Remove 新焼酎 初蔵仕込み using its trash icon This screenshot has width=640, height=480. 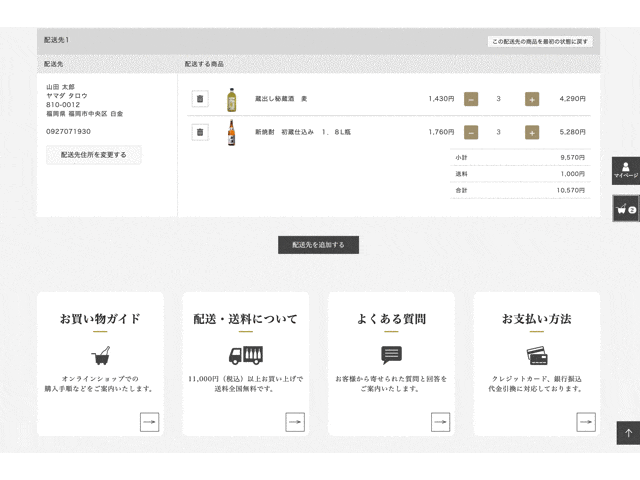(x=200, y=132)
